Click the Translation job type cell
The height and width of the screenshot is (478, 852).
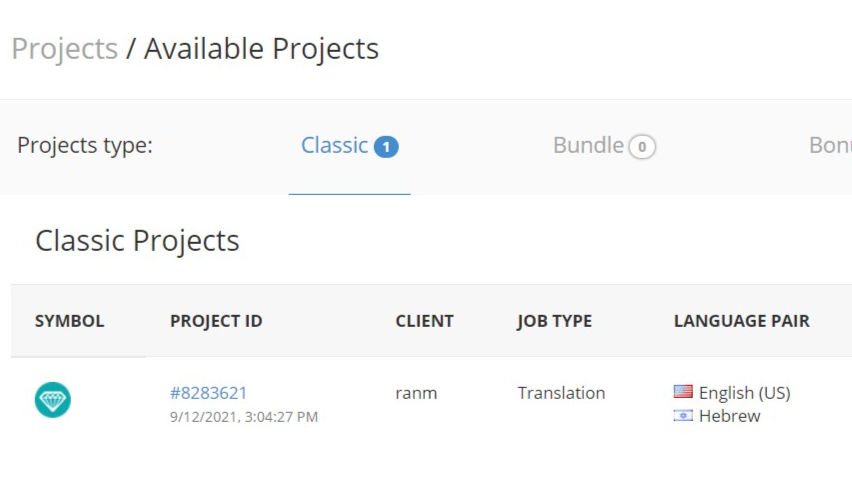click(560, 393)
